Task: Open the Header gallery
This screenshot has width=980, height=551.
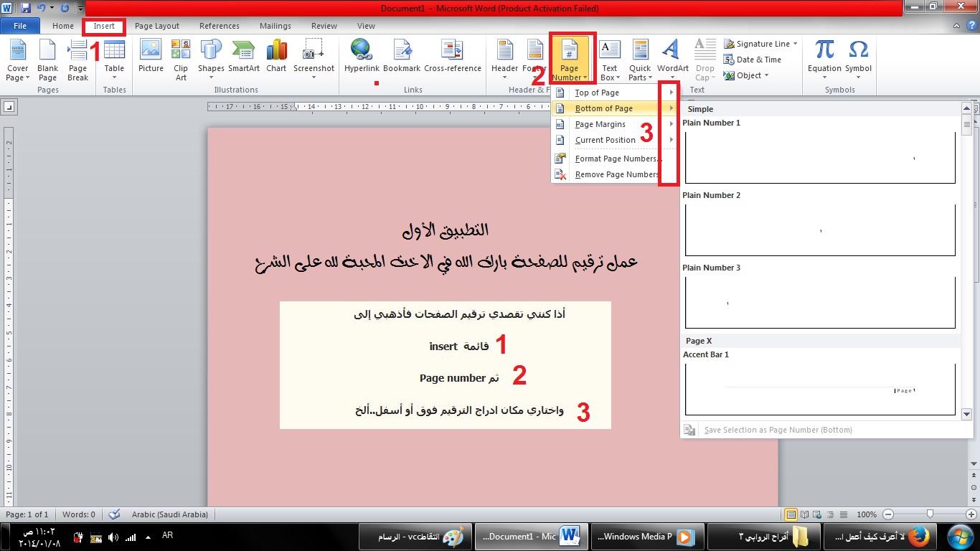Action: tap(504, 60)
